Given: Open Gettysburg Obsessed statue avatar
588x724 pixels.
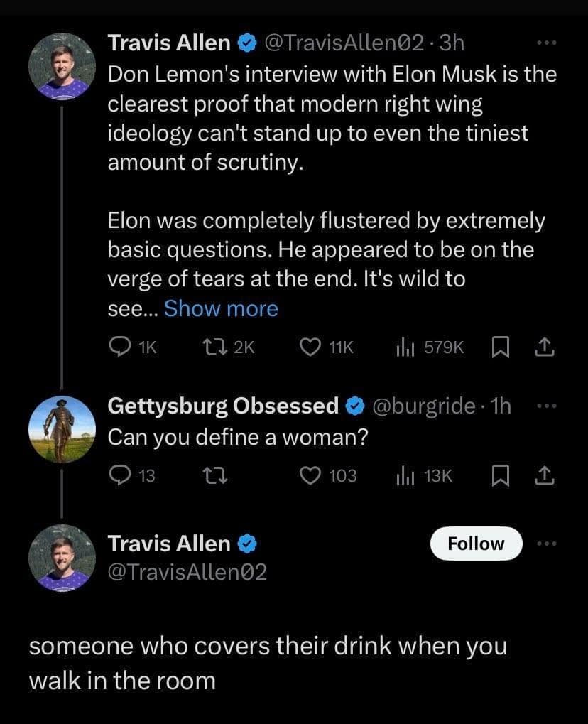Looking at the screenshot, I should (62, 430).
